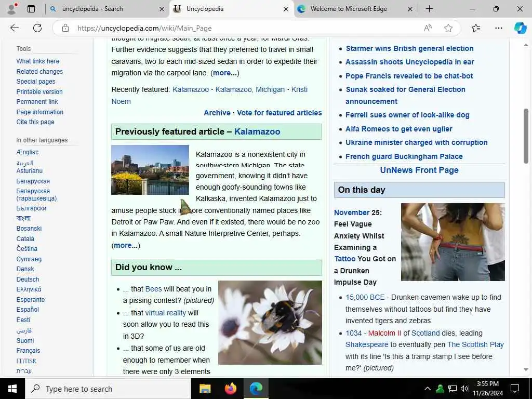Click the Kalamazoo city thumbnail
This screenshot has height=399, width=532.
coord(150,170)
